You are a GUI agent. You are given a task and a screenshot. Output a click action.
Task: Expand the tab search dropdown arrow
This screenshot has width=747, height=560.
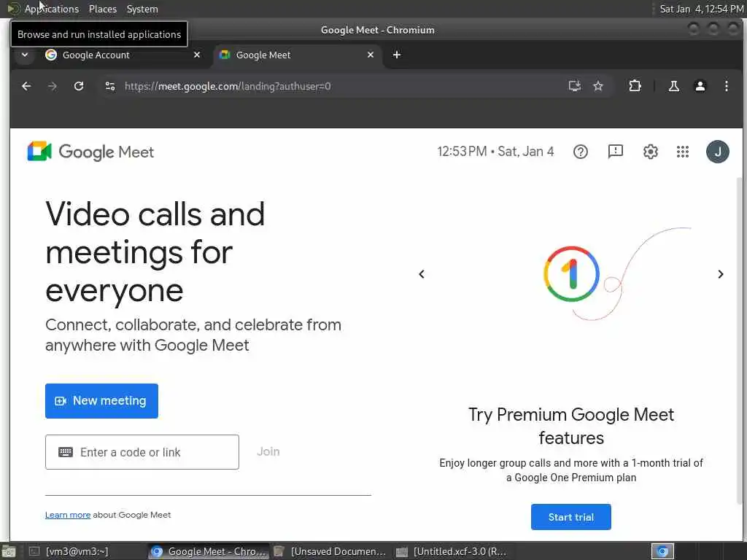point(25,55)
